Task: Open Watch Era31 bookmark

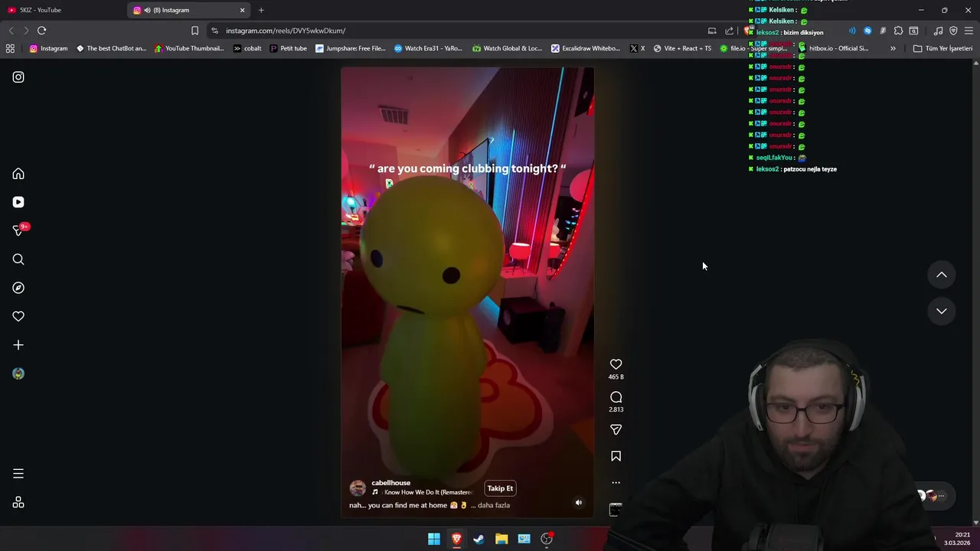Action: (428, 48)
